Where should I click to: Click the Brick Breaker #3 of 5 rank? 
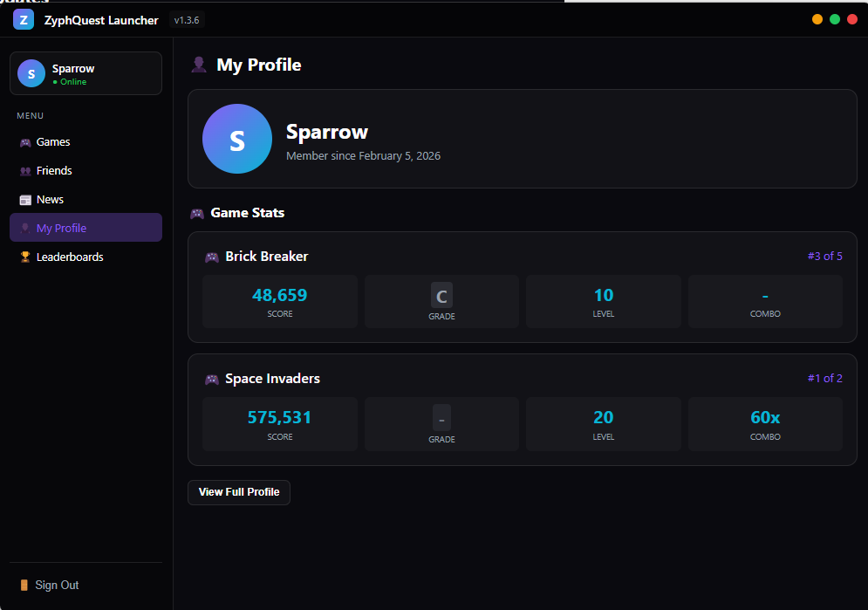coord(824,257)
